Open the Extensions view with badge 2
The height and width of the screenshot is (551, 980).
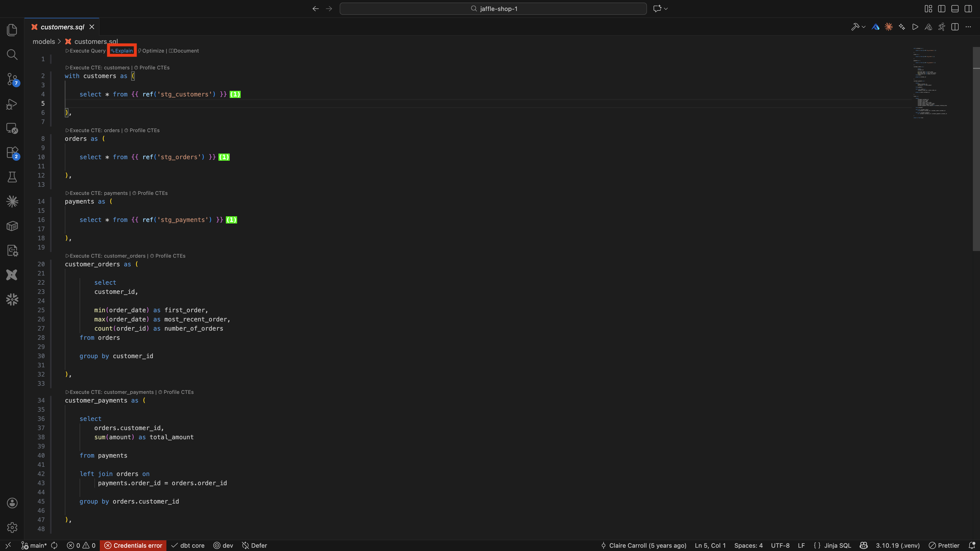coord(12,153)
